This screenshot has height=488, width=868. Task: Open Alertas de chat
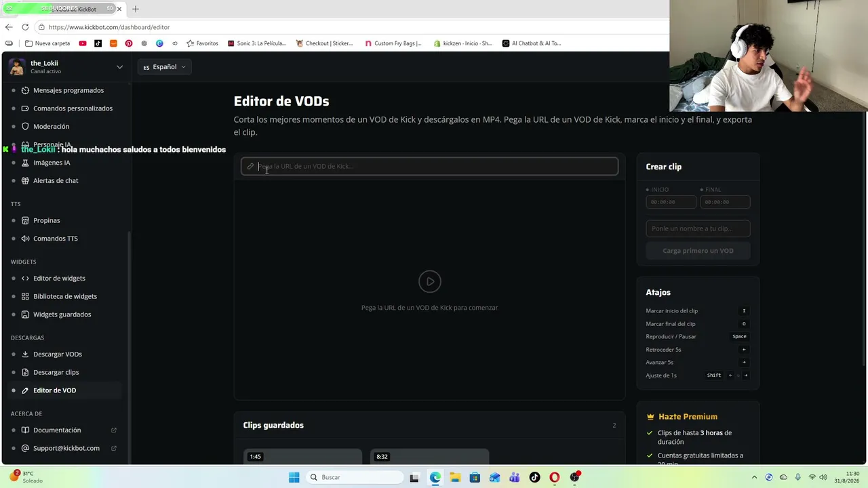[56, 180]
